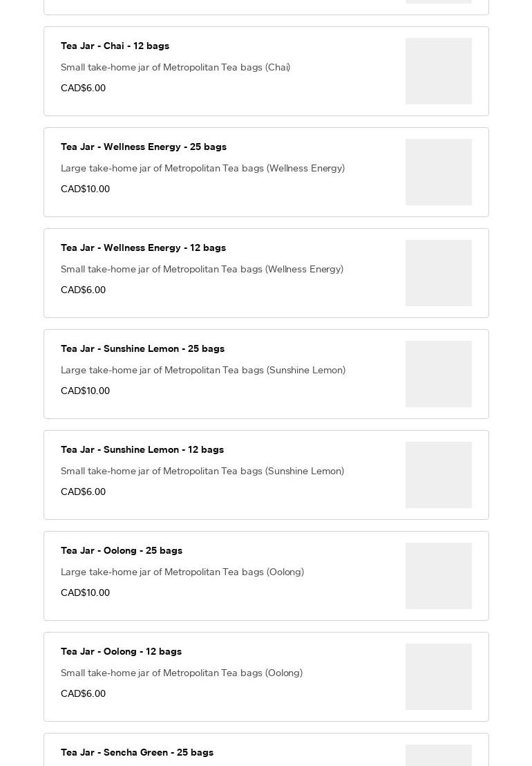
Task: Click the Chai 12 bags image placeholder
Action: 439,71
